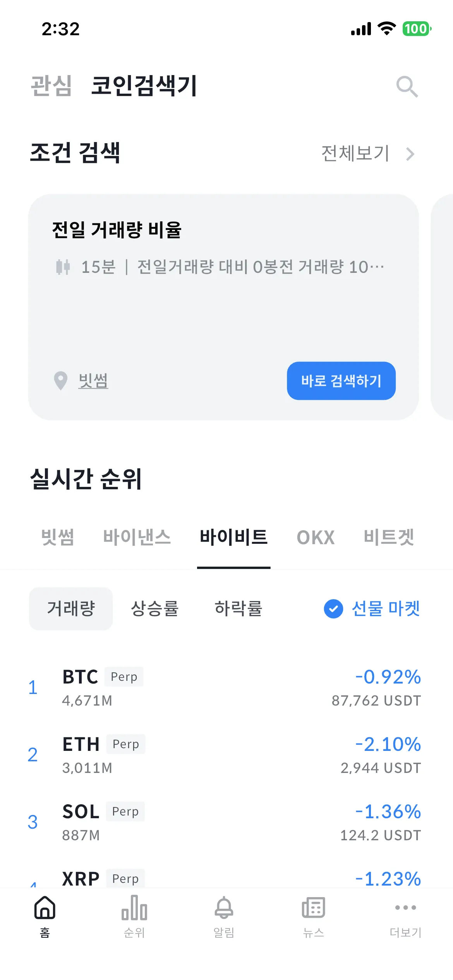453x980 pixels.
Task: Expand 전체보기 chevron arrow
Action: click(410, 154)
